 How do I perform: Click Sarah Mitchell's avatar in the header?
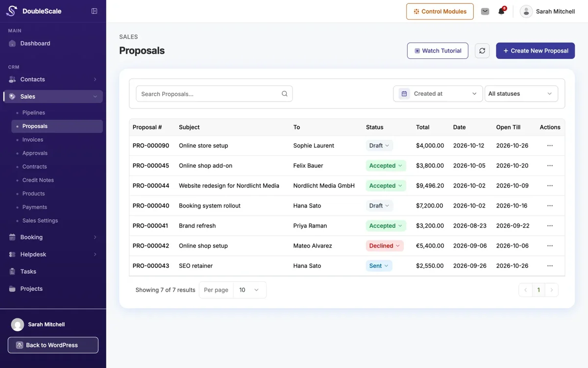tap(526, 11)
